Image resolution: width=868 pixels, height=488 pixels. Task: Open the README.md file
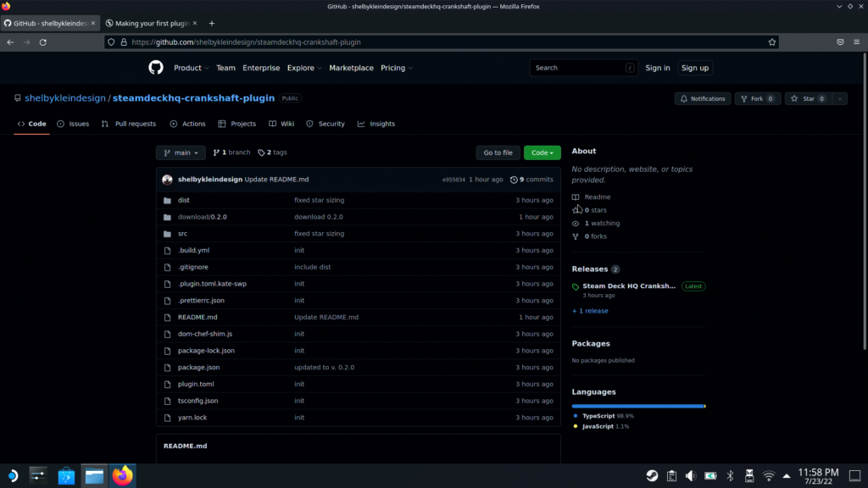tap(198, 317)
